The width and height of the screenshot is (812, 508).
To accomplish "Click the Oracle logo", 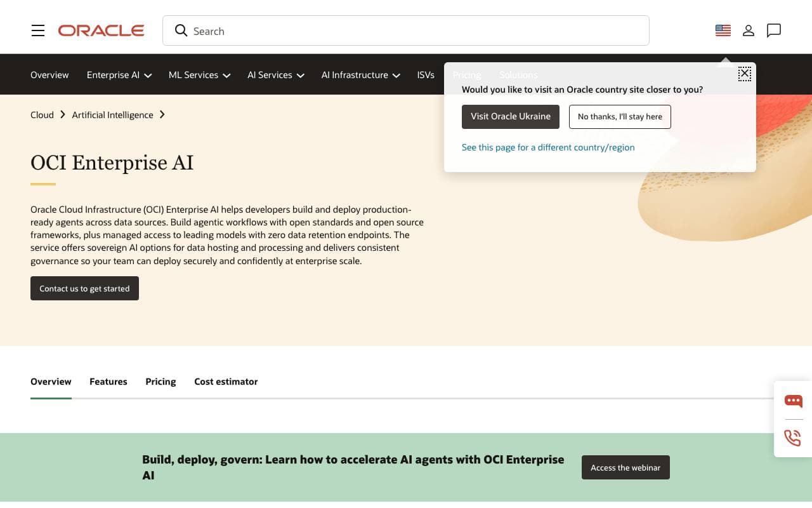I will click(x=101, y=30).
